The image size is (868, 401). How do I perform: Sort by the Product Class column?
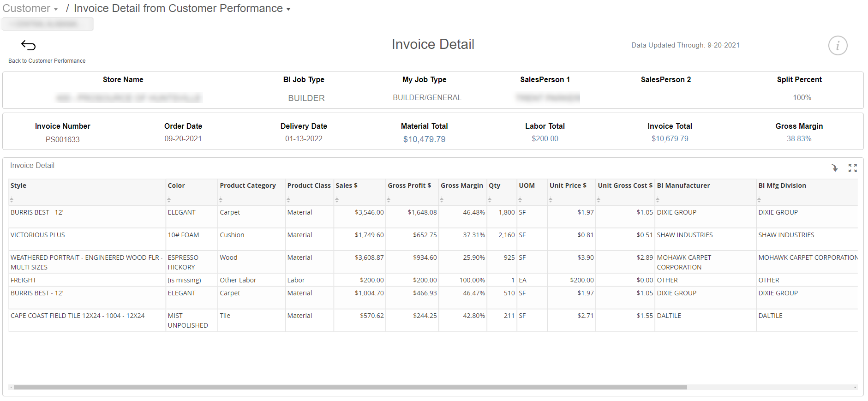(288, 200)
